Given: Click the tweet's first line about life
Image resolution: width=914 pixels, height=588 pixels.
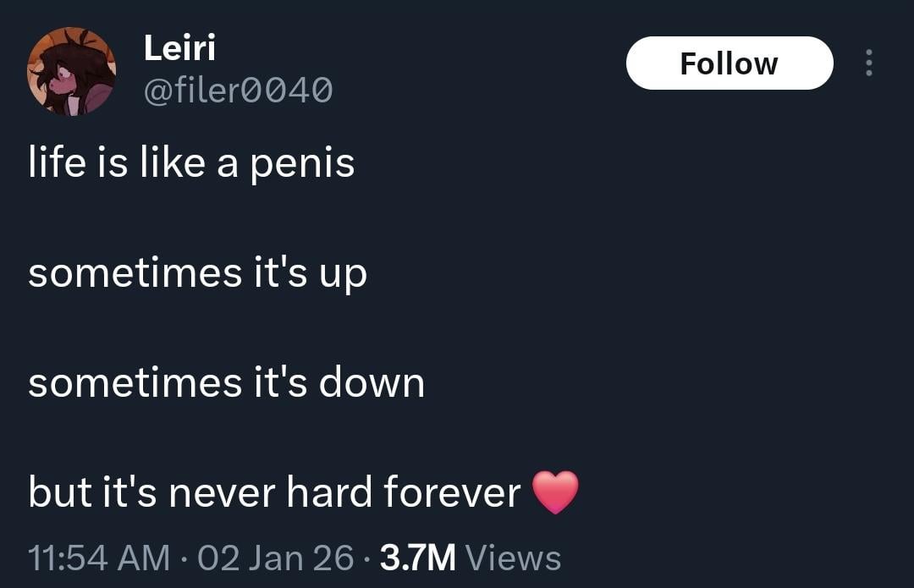Looking at the screenshot, I should click(x=191, y=162).
